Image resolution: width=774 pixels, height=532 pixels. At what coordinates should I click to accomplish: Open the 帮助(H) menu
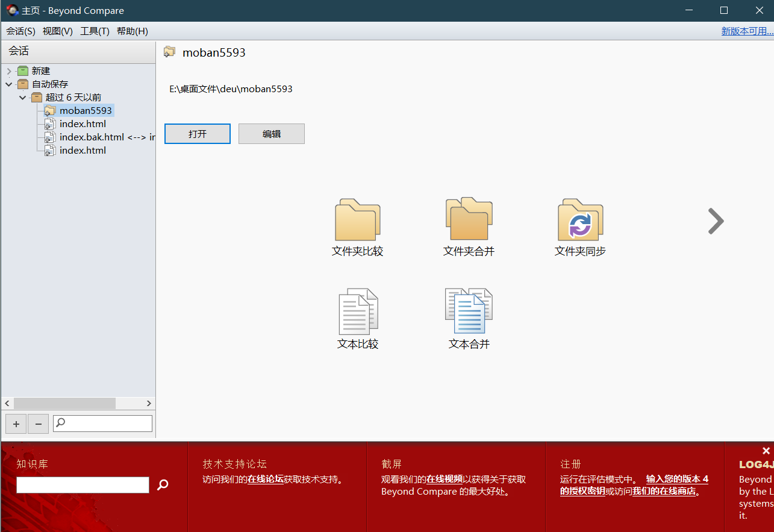tap(133, 31)
